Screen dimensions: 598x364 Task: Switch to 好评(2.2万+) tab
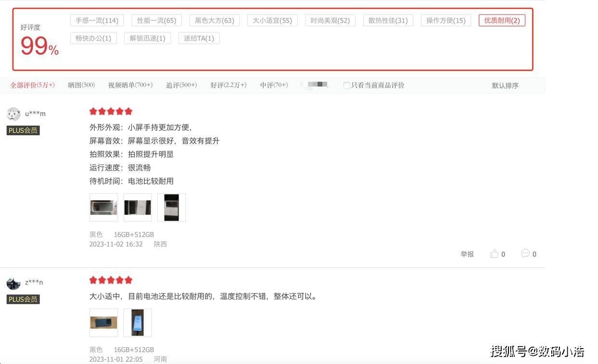click(228, 85)
